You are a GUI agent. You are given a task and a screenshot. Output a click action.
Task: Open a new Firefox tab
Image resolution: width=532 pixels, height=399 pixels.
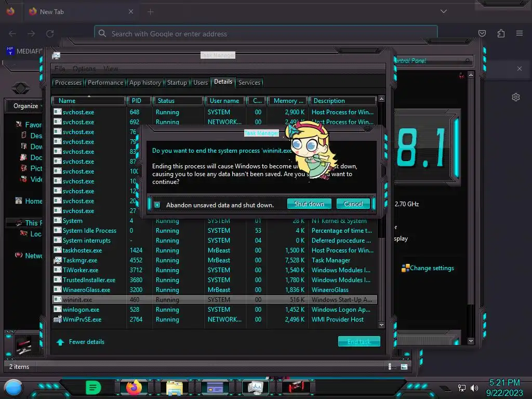151,12
